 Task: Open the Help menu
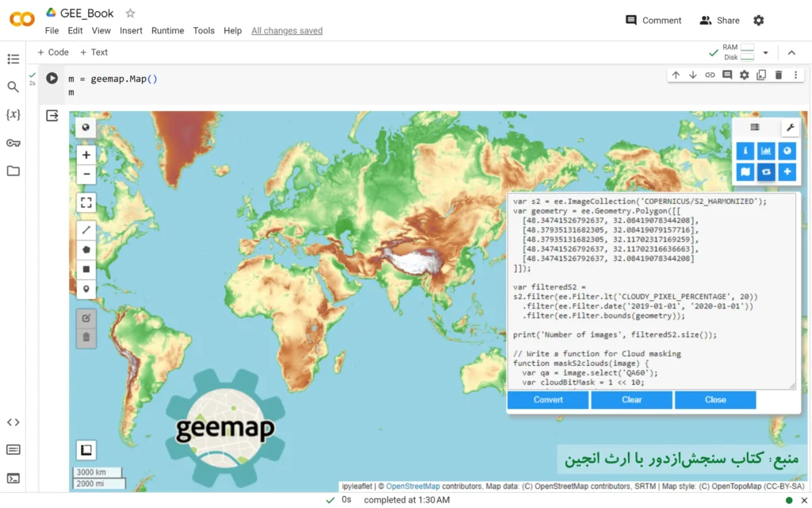click(232, 31)
